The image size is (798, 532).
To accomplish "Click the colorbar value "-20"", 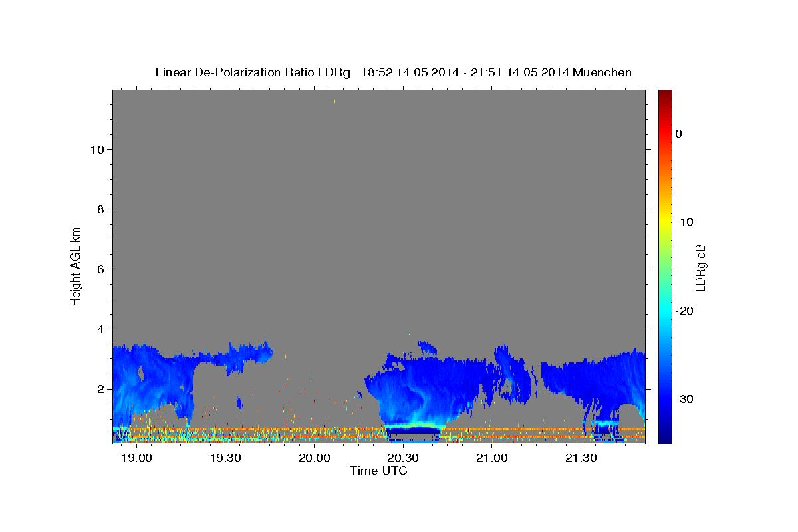I will point(684,311).
